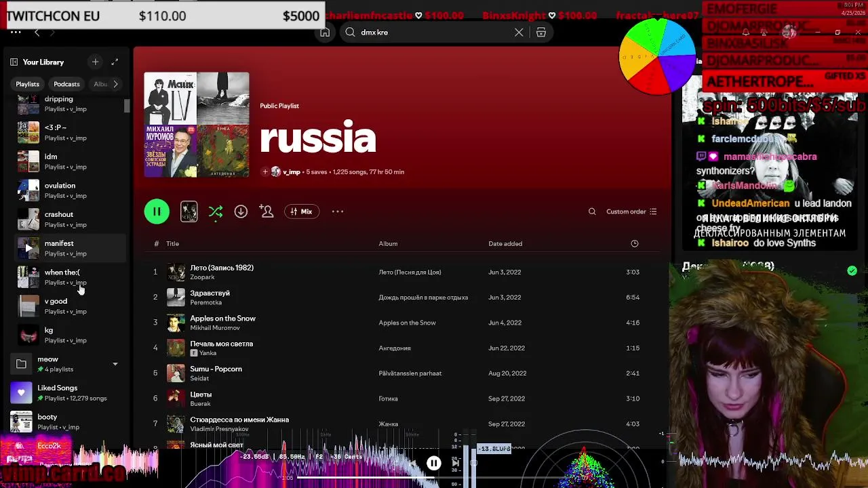The image size is (868, 488).
Task: Clear the search field text
Action: (519, 32)
